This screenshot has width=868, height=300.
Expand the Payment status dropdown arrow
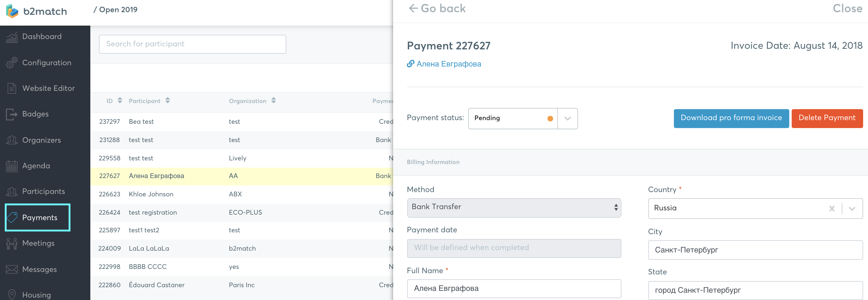pos(567,119)
